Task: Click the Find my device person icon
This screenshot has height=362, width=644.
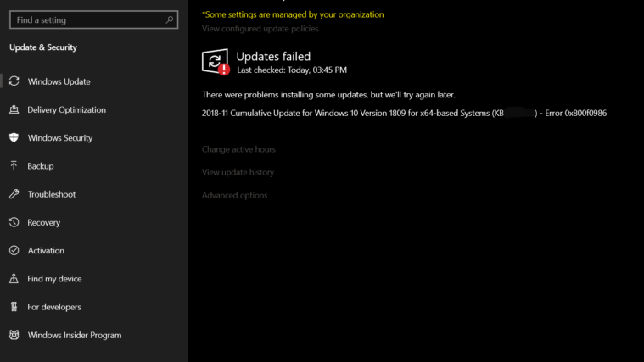Action: point(14,278)
